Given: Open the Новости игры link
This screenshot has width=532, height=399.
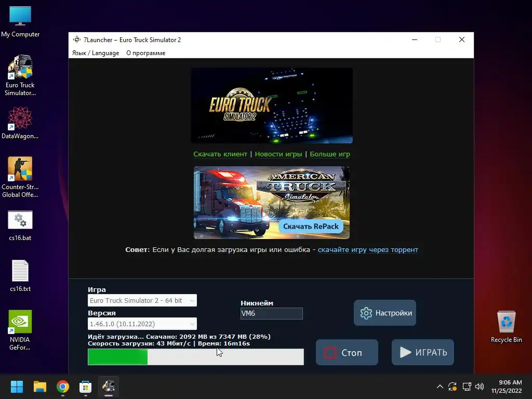Looking at the screenshot, I should [278, 154].
